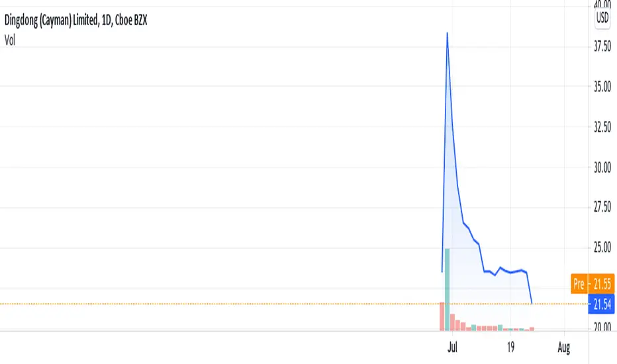Click the 37.50 price axis label
The image size is (617, 364).
click(602, 46)
